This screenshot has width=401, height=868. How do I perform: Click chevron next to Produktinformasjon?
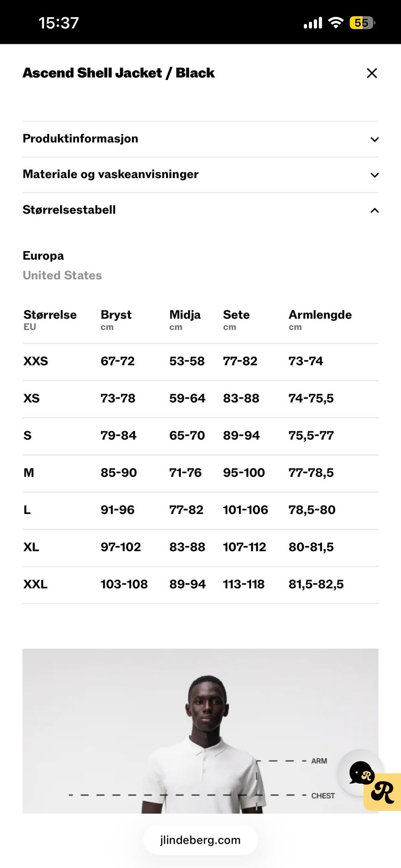(375, 140)
